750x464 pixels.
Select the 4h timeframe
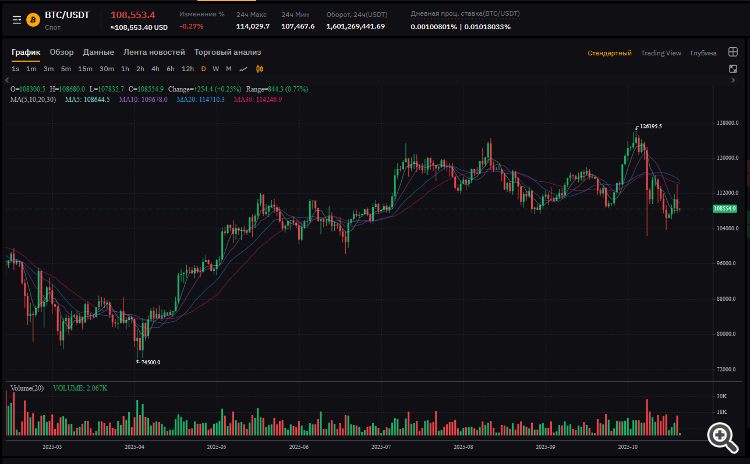coord(155,69)
